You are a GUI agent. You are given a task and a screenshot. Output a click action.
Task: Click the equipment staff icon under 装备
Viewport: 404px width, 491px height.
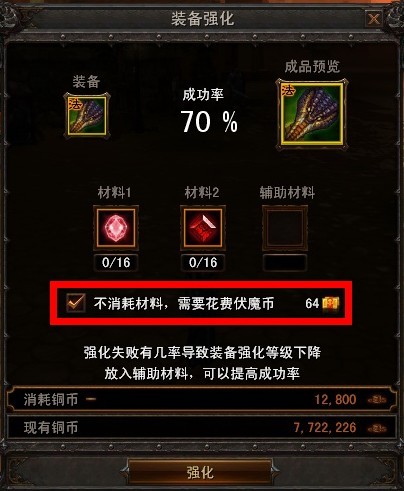[87, 115]
